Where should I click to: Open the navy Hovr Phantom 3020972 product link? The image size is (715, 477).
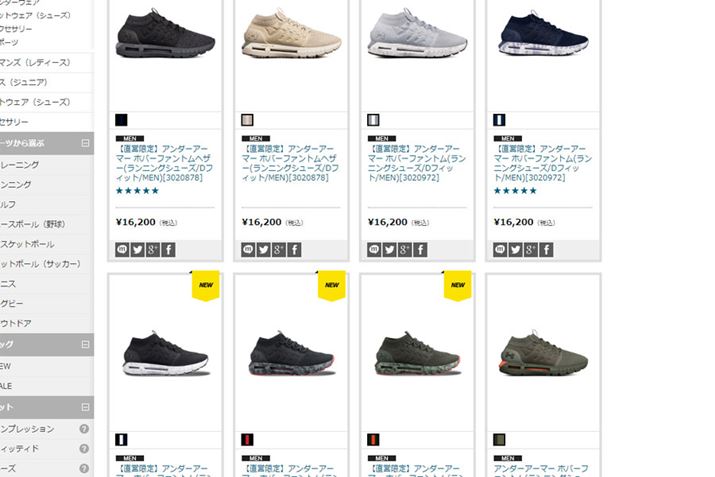coord(542,163)
